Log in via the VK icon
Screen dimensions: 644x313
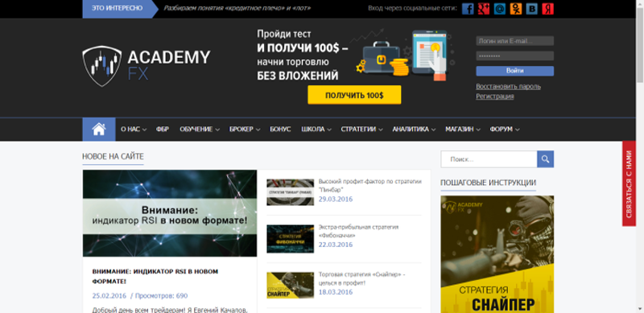[532, 9]
